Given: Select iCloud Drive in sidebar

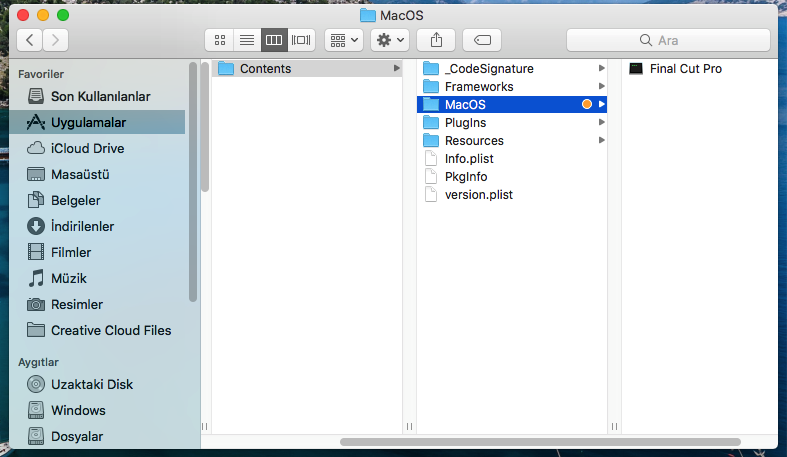Looking at the screenshot, I should pyautogui.click(x=87, y=148).
